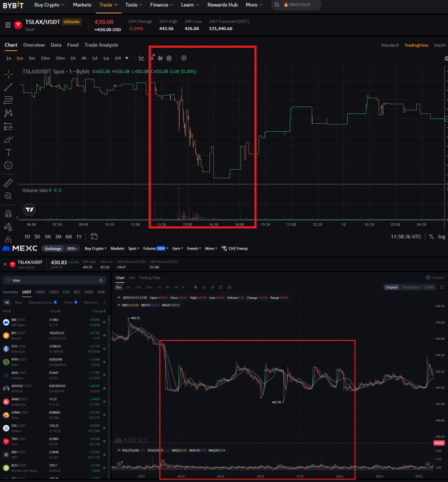This screenshot has height=482, width=448.
Task: Select the trend line drawing tool
Action: tap(8, 86)
